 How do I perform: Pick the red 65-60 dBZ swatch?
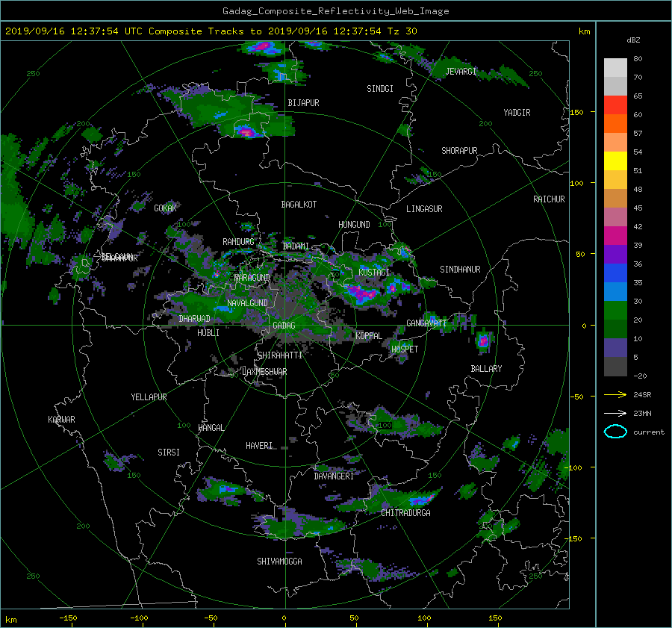615,105
